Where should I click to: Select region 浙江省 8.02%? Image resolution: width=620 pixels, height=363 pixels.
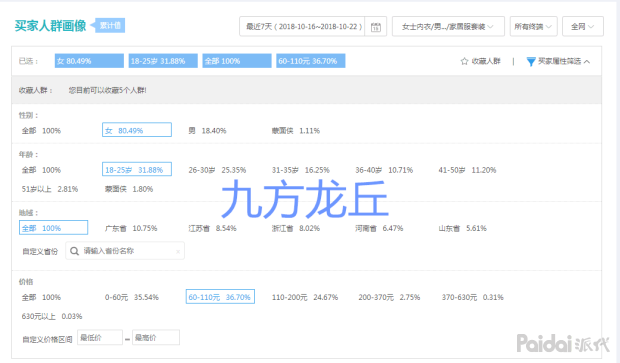click(x=296, y=228)
